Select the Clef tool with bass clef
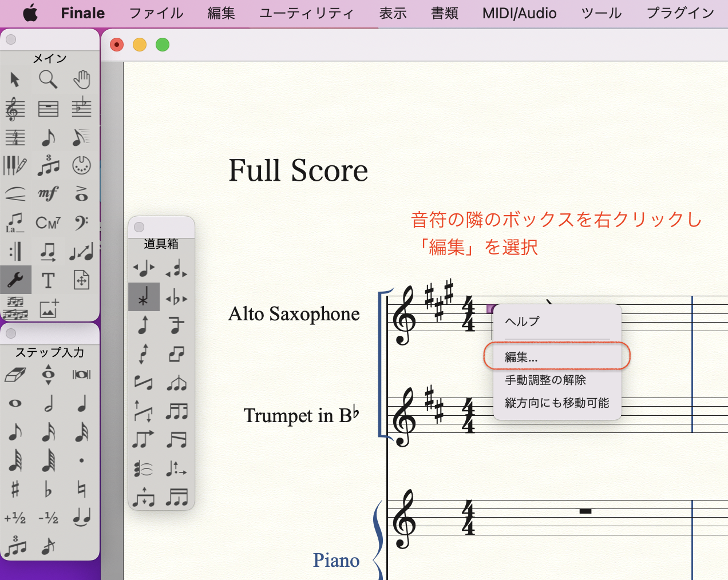Image resolution: width=728 pixels, height=580 pixels. click(82, 223)
